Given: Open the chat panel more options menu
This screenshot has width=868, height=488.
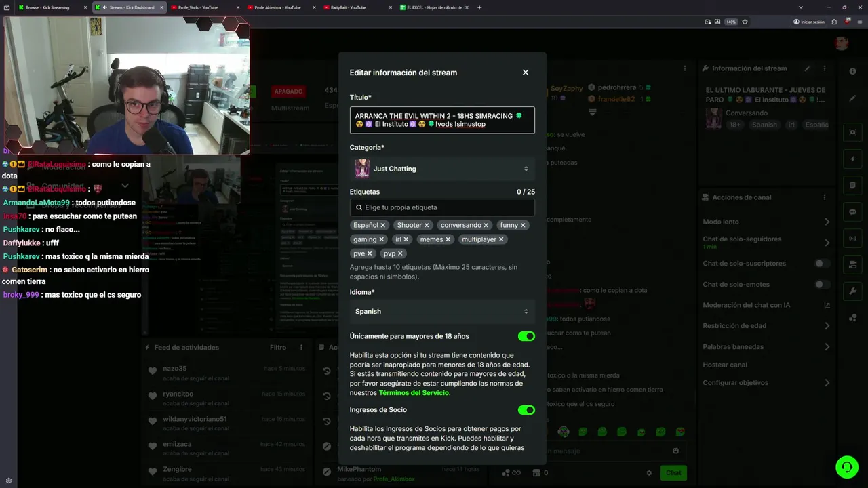Looking at the screenshot, I should tap(685, 68).
